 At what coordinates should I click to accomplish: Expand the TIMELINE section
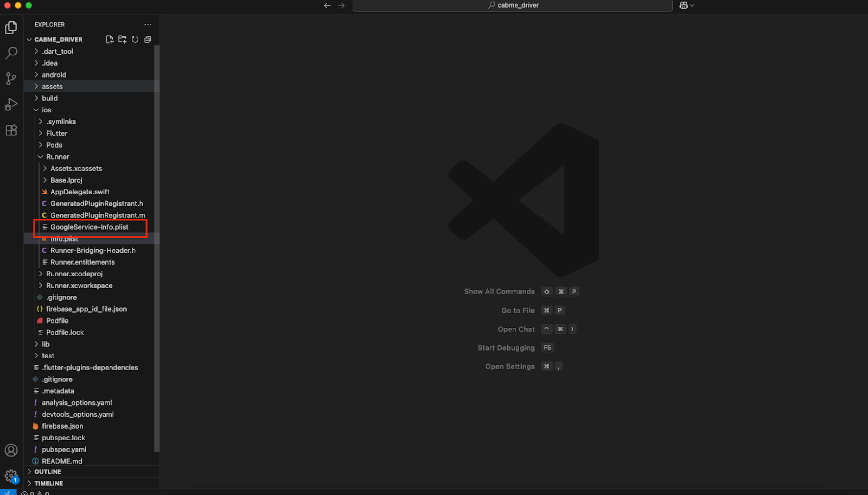tap(48, 484)
